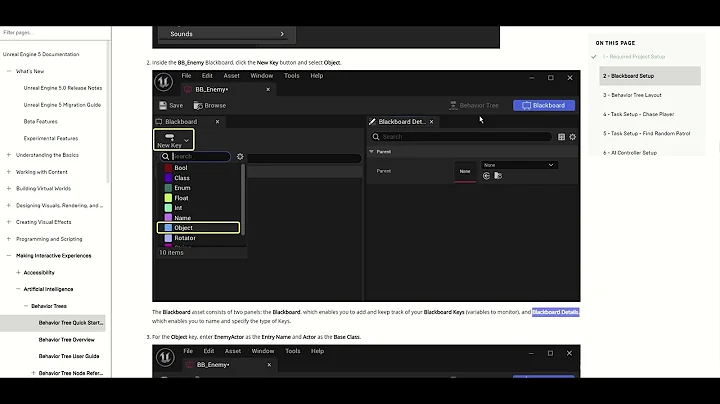
Task: Expand Creating Visual Effects section
Action: click(9, 222)
